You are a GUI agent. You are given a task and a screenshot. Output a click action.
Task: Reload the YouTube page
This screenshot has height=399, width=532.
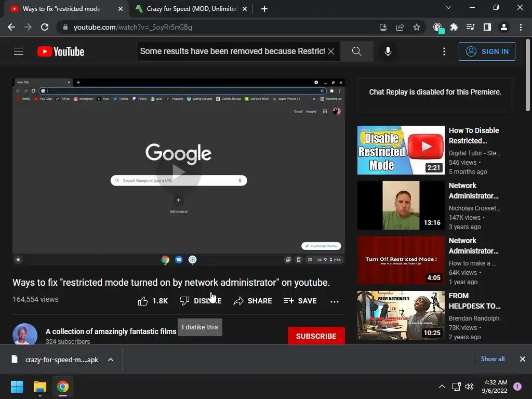point(45,27)
